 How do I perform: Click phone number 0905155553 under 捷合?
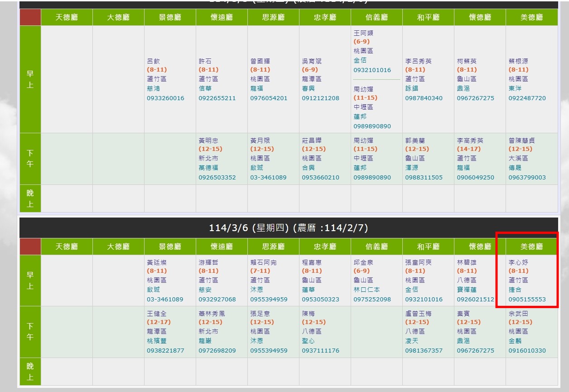(527, 300)
